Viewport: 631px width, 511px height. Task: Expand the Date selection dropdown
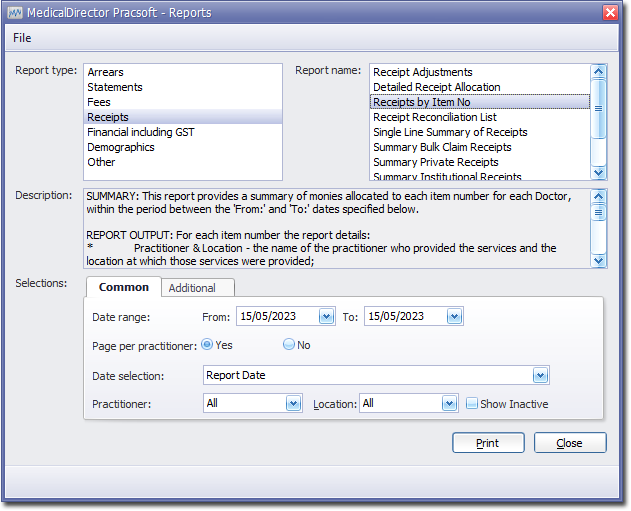[x=540, y=376]
